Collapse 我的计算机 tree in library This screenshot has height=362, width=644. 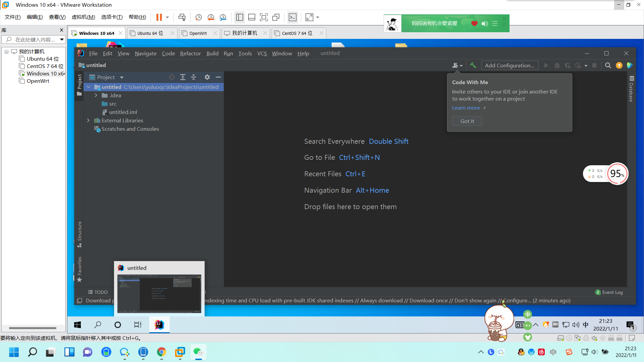[6, 52]
